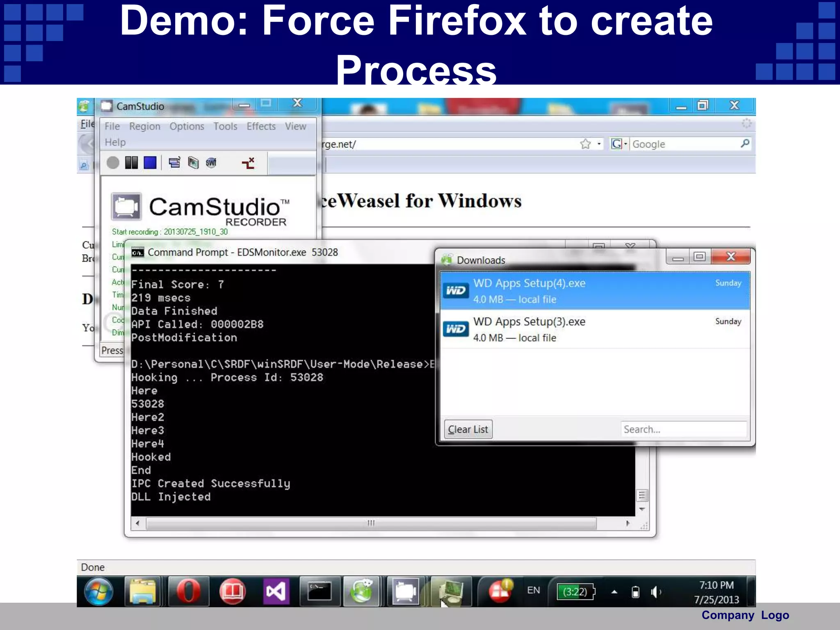
Task: Open red book reader taskbar icon
Action: click(233, 591)
